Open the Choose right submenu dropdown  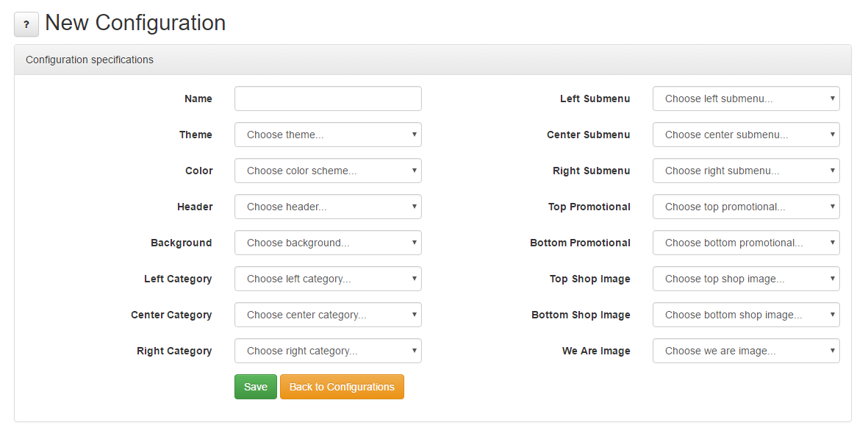746,171
